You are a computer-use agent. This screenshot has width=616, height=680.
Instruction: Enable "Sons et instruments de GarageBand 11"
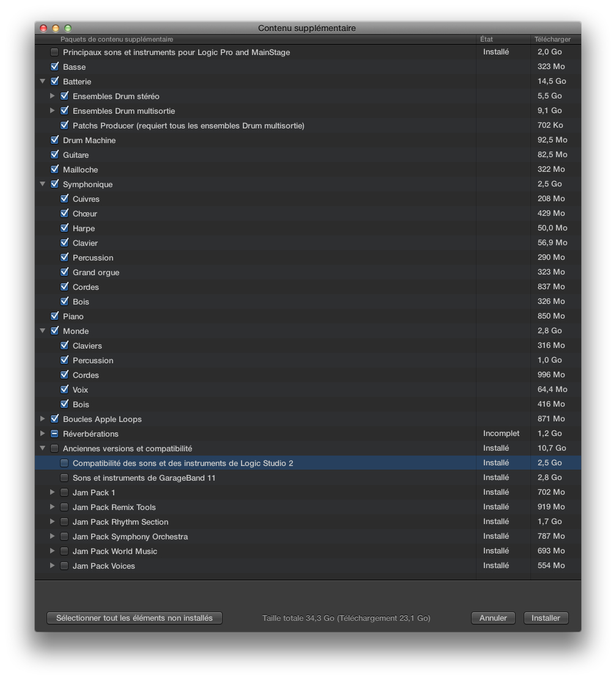(x=64, y=478)
